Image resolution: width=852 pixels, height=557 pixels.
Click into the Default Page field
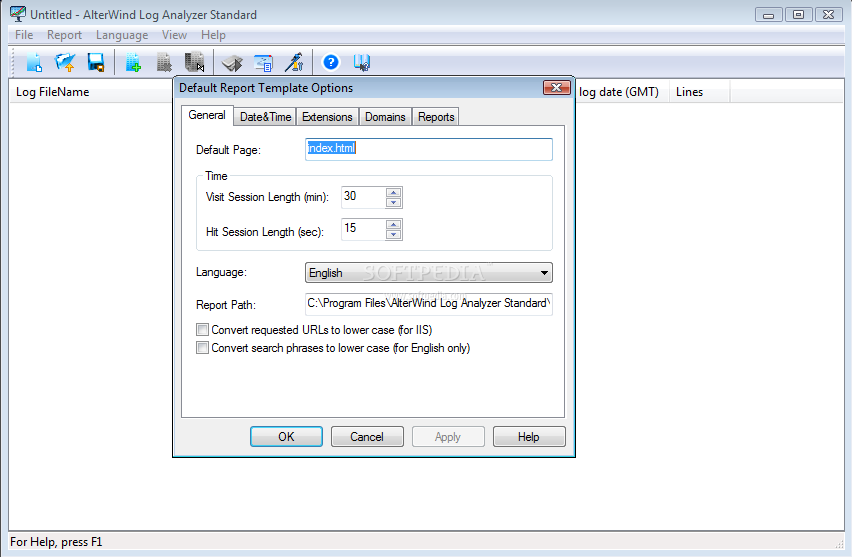click(x=429, y=149)
